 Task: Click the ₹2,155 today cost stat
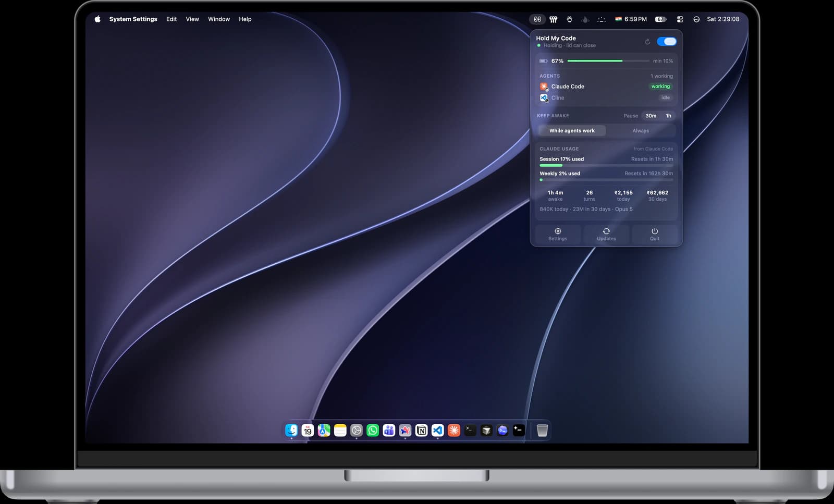pos(623,195)
